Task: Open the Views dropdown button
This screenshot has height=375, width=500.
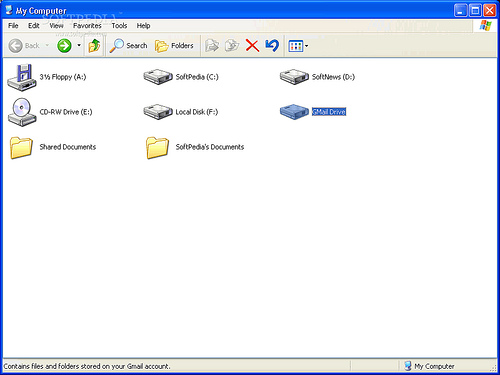Action: click(x=298, y=46)
